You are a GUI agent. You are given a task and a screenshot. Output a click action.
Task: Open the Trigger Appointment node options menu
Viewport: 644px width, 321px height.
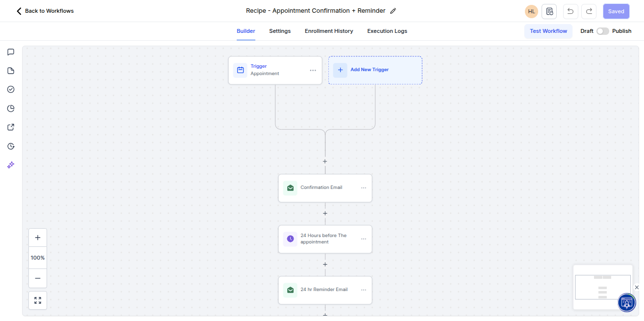coord(313,70)
